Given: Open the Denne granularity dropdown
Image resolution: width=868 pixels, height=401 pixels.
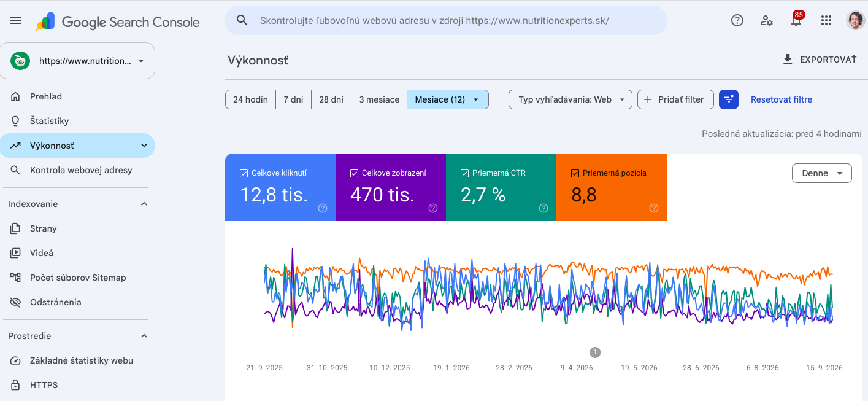Looking at the screenshot, I should coord(822,173).
